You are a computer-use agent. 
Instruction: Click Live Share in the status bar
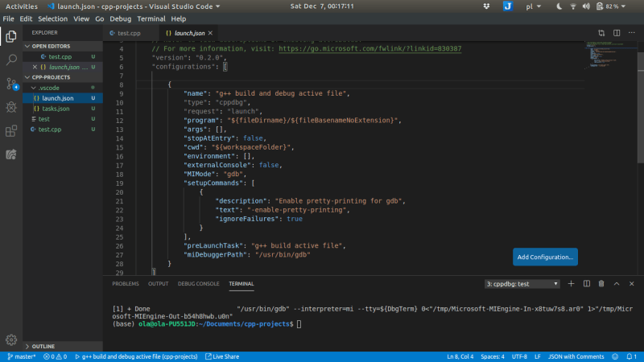coord(222,356)
